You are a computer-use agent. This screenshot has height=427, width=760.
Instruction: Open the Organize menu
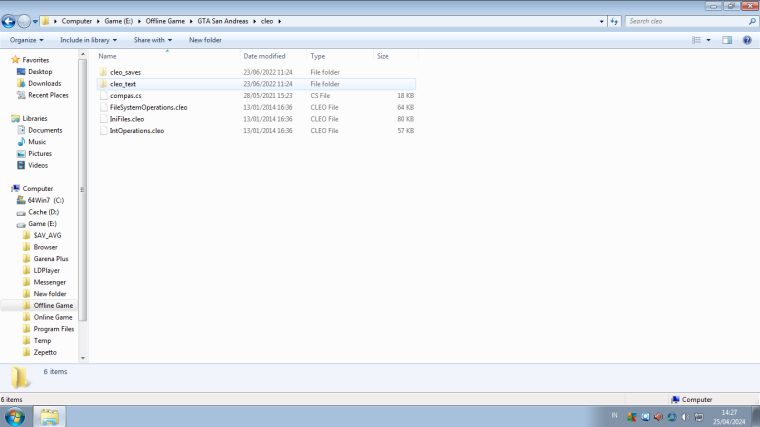click(x=27, y=40)
